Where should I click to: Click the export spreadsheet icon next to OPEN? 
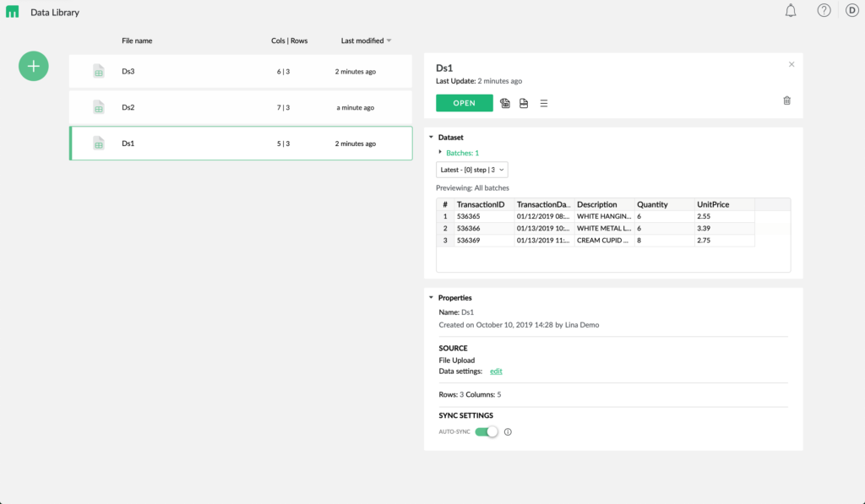[x=504, y=102]
